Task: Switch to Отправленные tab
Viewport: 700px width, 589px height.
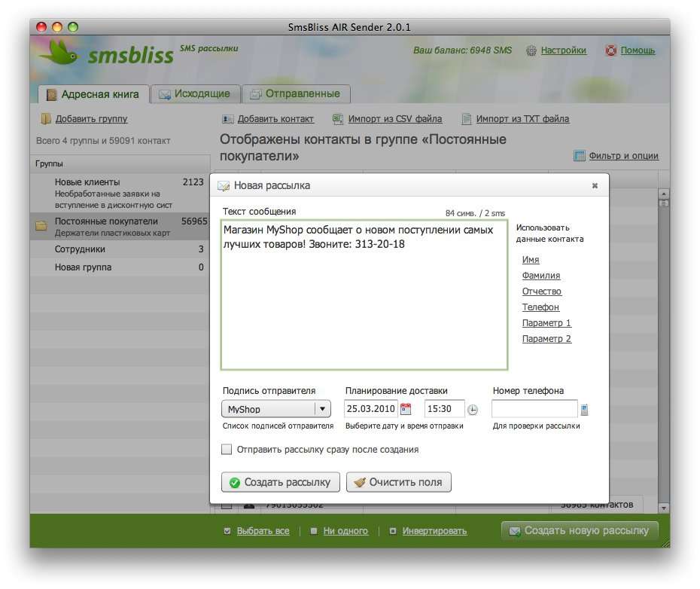Action: point(296,94)
